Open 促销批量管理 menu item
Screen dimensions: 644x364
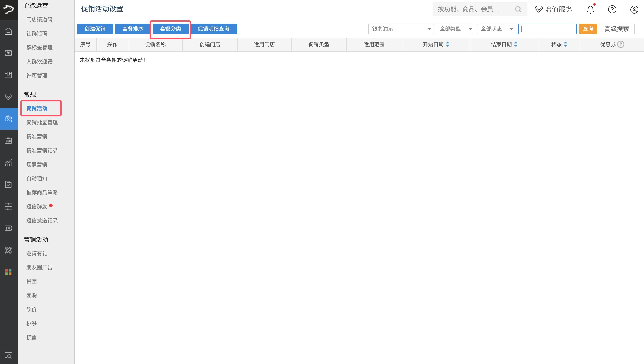pyautogui.click(x=42, y=122)
